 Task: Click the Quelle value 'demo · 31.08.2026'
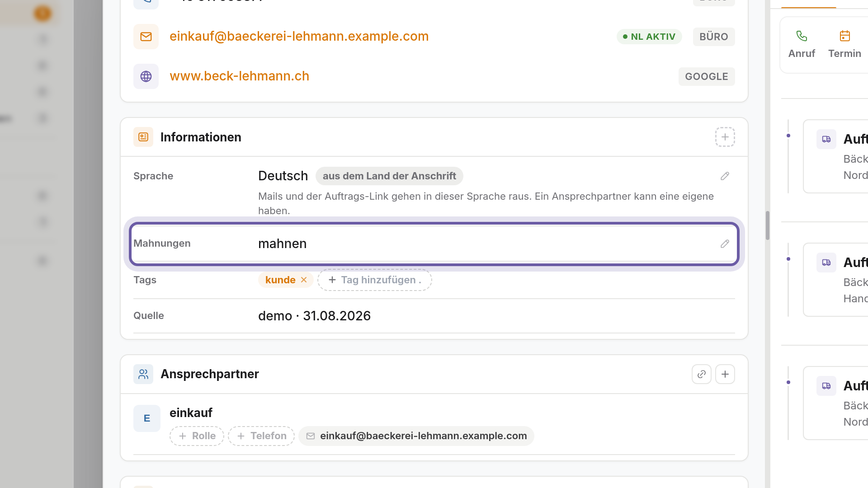[314, 316]
